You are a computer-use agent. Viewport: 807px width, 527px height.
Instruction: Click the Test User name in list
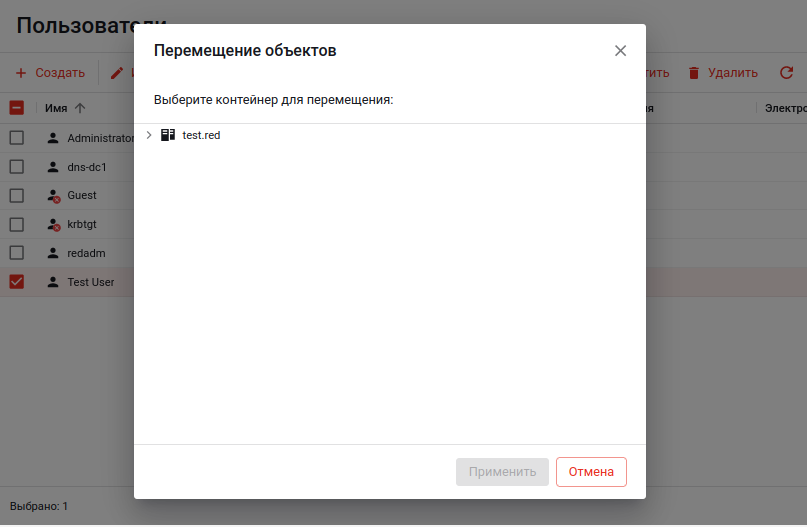click(x=91, y=282)
